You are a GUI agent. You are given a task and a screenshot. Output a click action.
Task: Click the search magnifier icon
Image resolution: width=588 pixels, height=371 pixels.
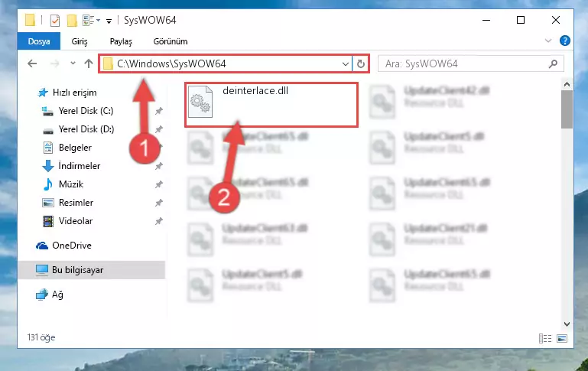[x=553, y=64]
